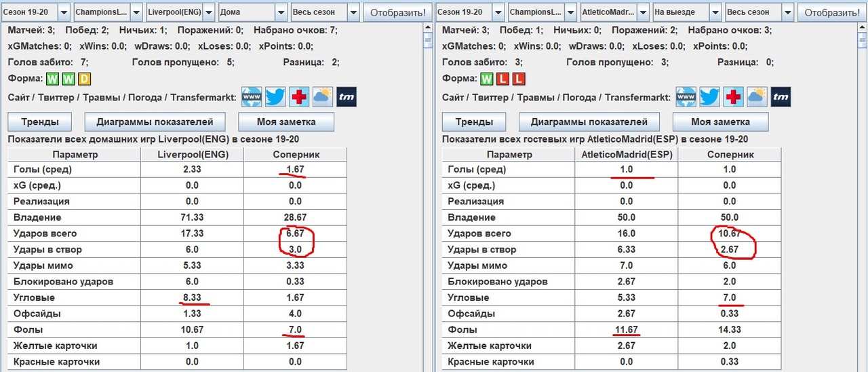Image resolution: width=868 pixels, height=372 pixels.
Task: Select Liverpool's Владение value 71.33
Action: (192, 217)
